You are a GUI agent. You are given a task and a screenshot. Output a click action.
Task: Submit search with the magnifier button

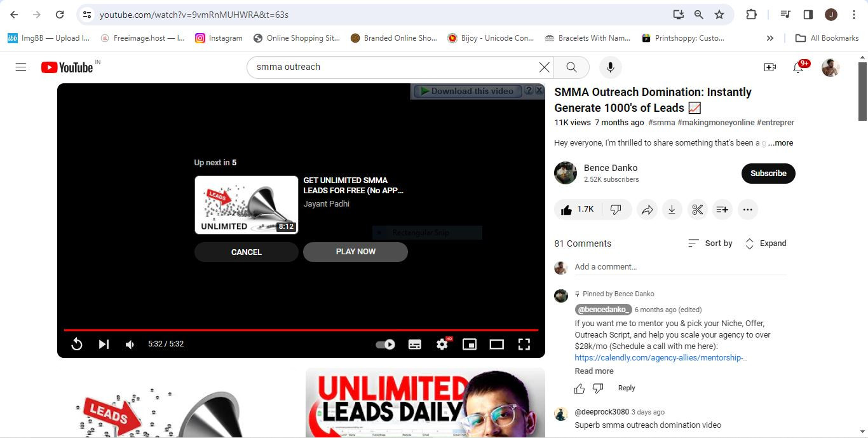[x=571, y=67]
